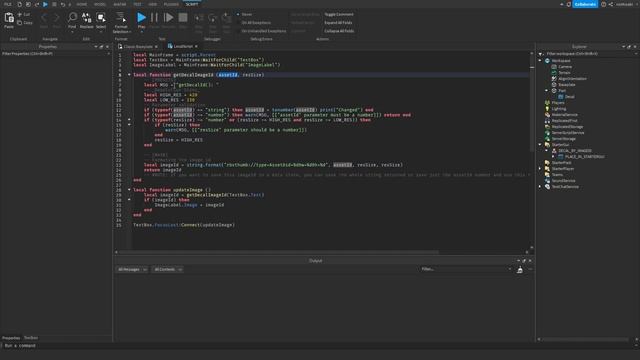Collapse the Workspace tree node
The image size is (640, 360).
[x=540, y=60]
